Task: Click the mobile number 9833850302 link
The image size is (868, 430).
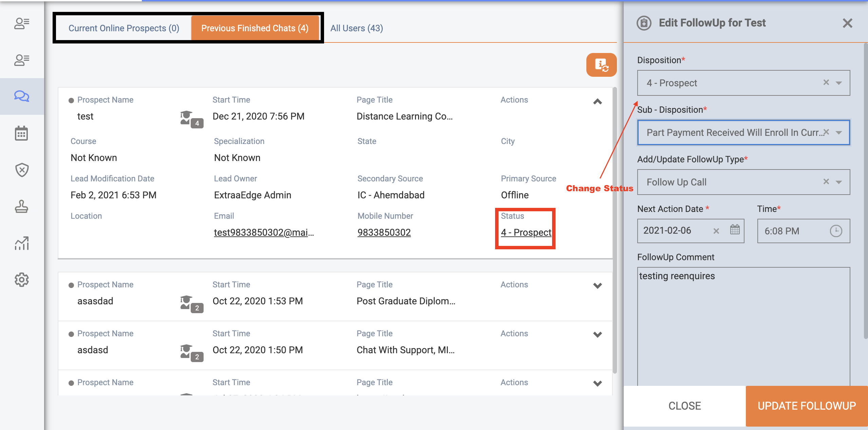Action: [x=384, y=232]
